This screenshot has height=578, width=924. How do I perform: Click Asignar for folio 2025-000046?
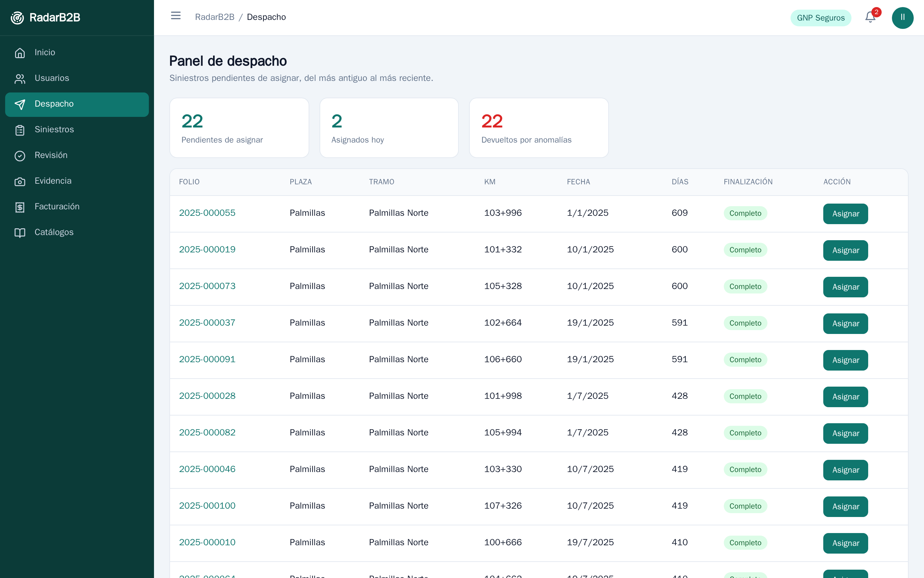[x=845, y=470]
